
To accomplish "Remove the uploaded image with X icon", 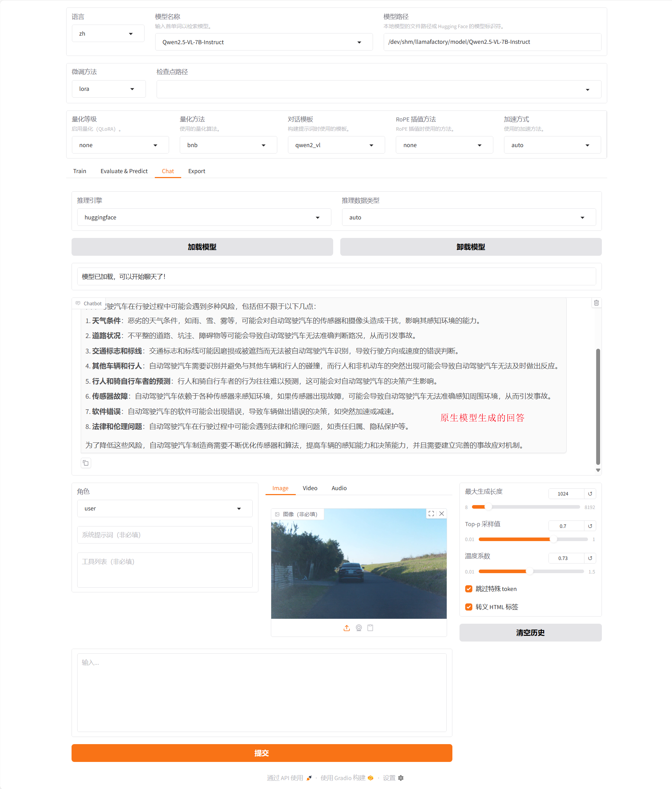I will [441, 514].
